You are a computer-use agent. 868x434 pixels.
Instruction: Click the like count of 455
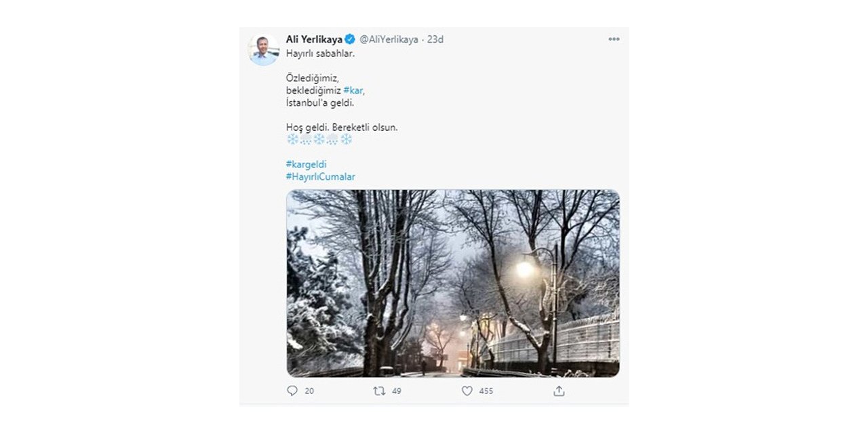(486, 391)
